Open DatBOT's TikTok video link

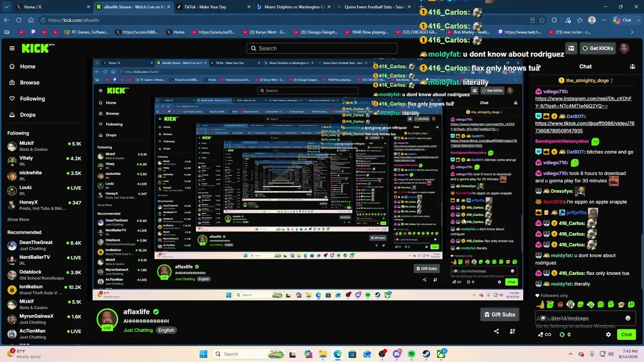tap(585, 127)
